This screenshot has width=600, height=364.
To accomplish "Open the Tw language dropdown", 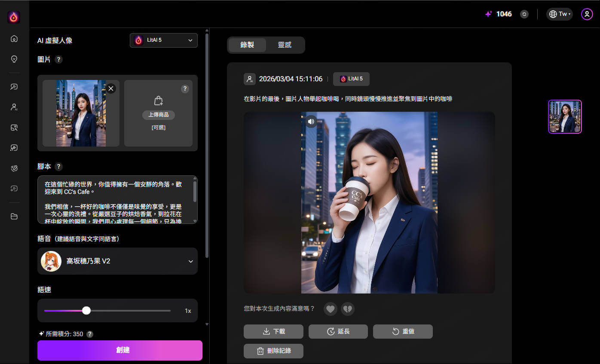I will pyautogui.click(x=559, y=14).
